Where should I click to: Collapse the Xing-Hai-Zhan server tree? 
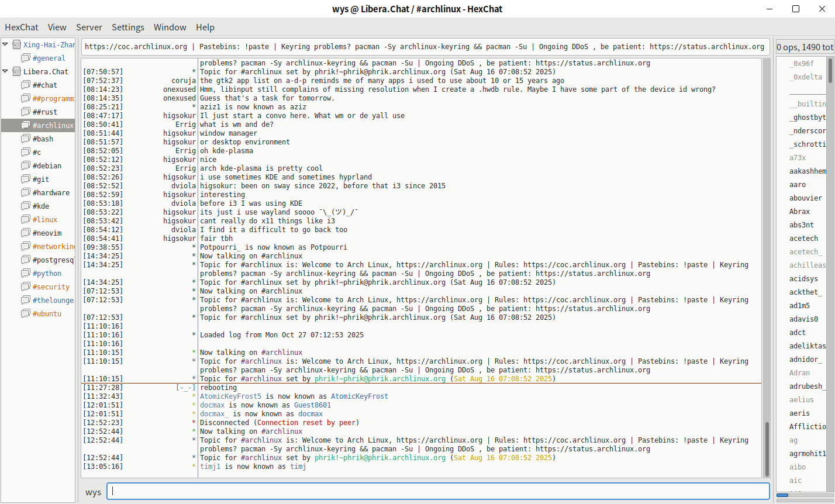[5, 44]
